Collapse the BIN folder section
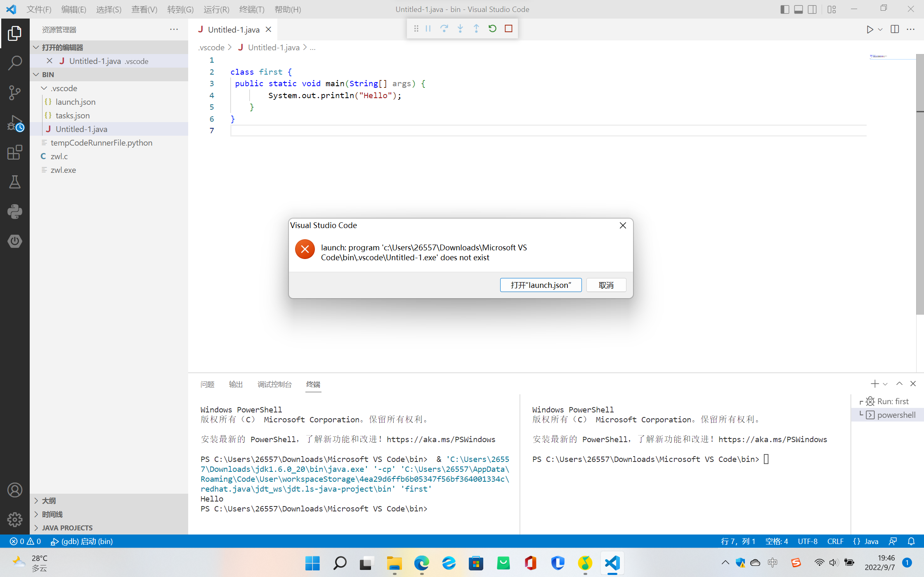The height and width of the screenshot is (577, 924). (36, 75)
